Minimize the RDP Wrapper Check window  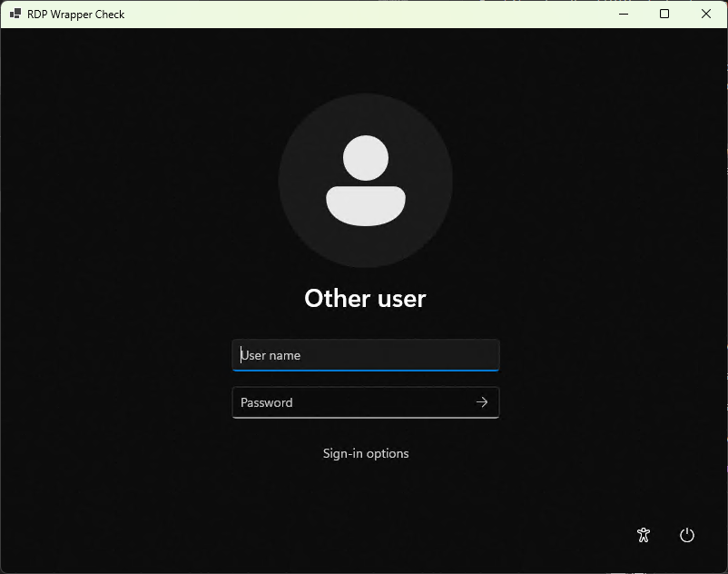(624, 14)
